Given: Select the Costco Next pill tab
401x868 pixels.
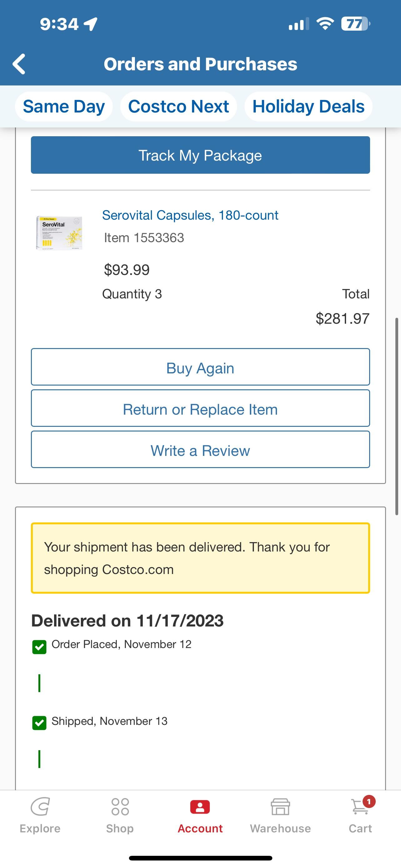Looking at the screenshot, I should tap(178, 107).
